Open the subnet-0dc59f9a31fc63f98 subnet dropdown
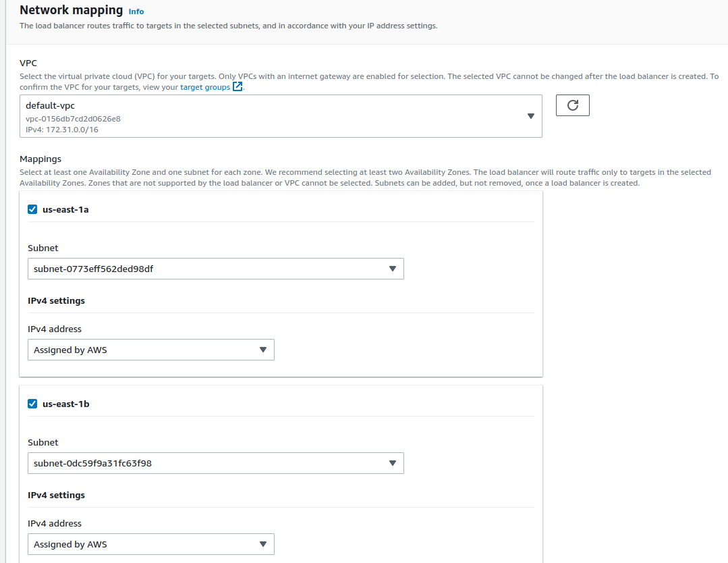The height and width of the screenshot is (563, 728). coord(216,463)
